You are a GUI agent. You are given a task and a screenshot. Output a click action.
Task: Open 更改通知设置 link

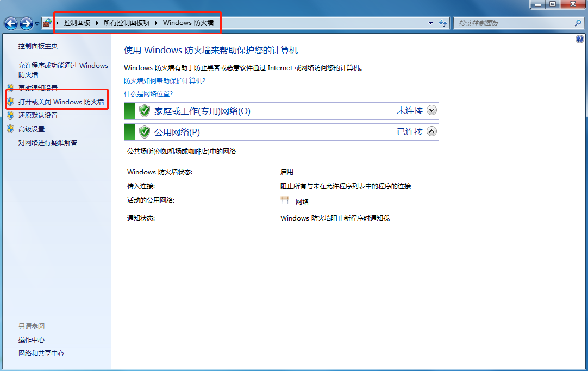click(x=38, y=88)
